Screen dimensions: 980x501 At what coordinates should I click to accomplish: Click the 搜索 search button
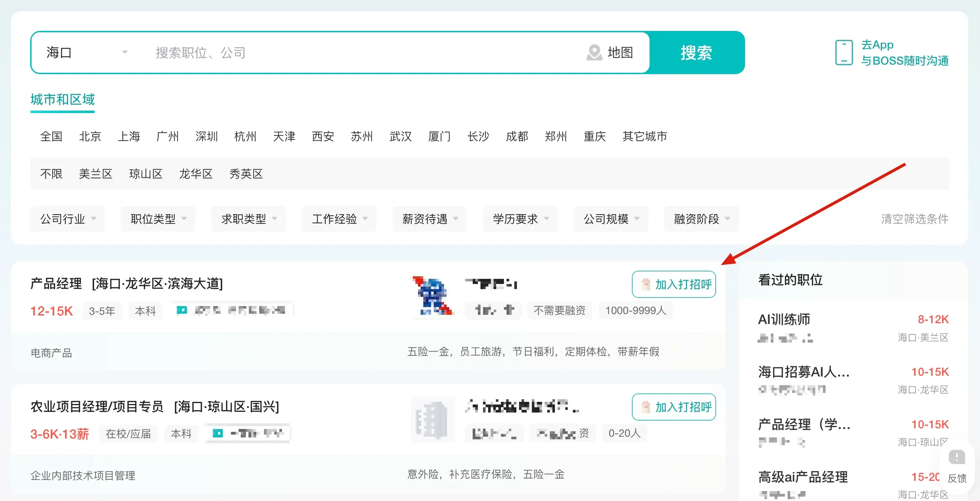697,53
